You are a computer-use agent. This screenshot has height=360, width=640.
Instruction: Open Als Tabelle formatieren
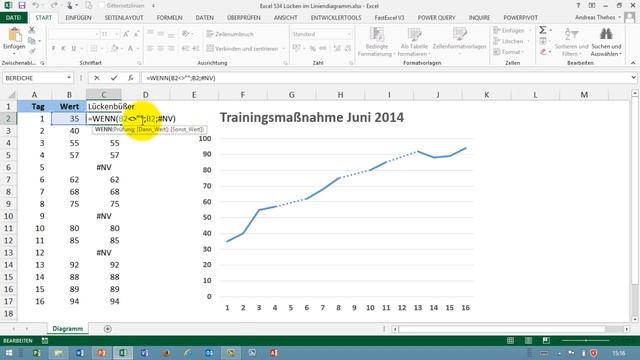pos(414,42)
